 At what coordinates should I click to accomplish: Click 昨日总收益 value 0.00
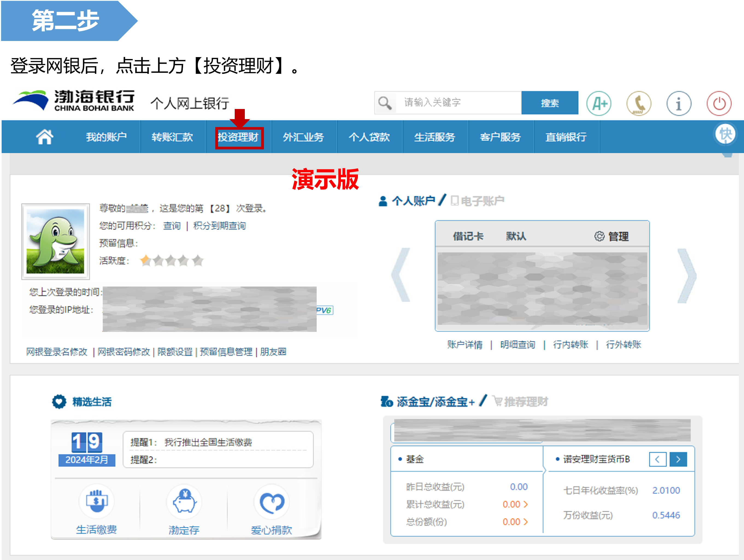click(x=519, y=487)
